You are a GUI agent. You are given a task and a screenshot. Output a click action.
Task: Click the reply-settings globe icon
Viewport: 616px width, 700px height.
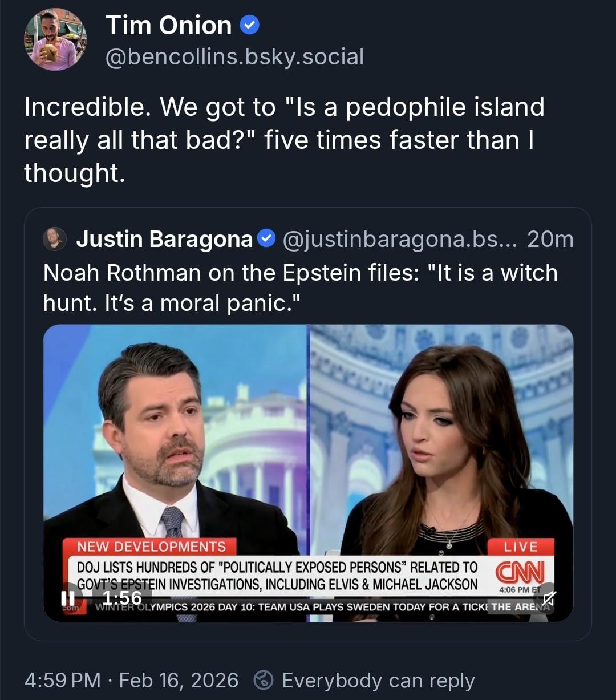[264, 680]
